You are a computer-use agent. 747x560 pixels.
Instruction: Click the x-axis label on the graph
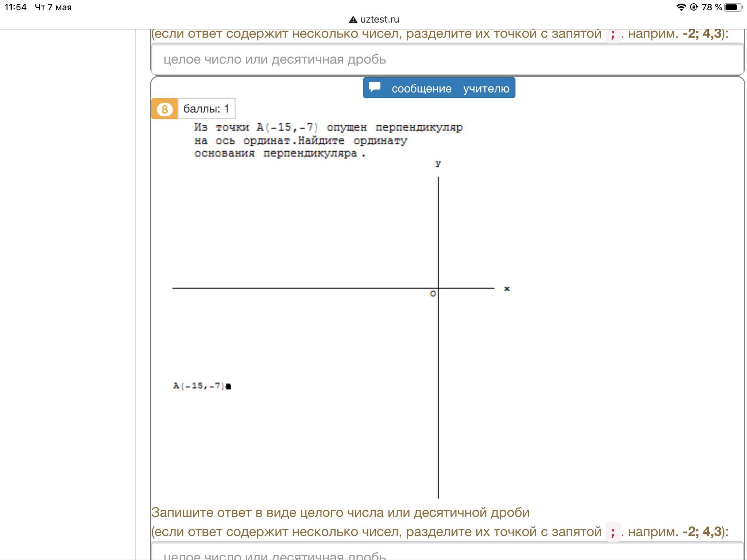507,289
